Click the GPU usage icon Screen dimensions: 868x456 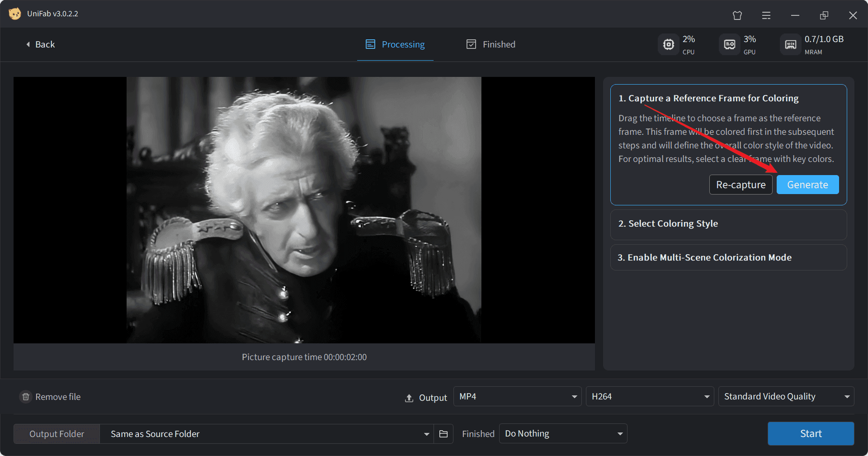(x=730, y=44)
